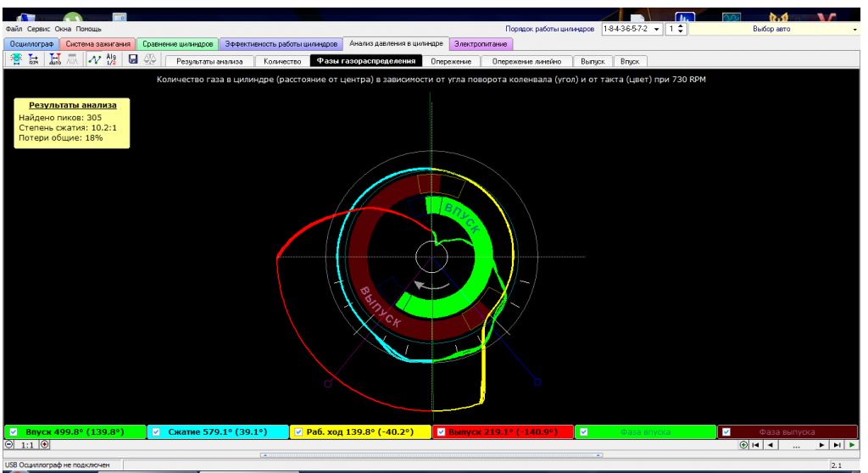Click the green Фаза впуска color label
This screenshot has height=473, width=868.
pyautogui.click(x=645, y=432)
